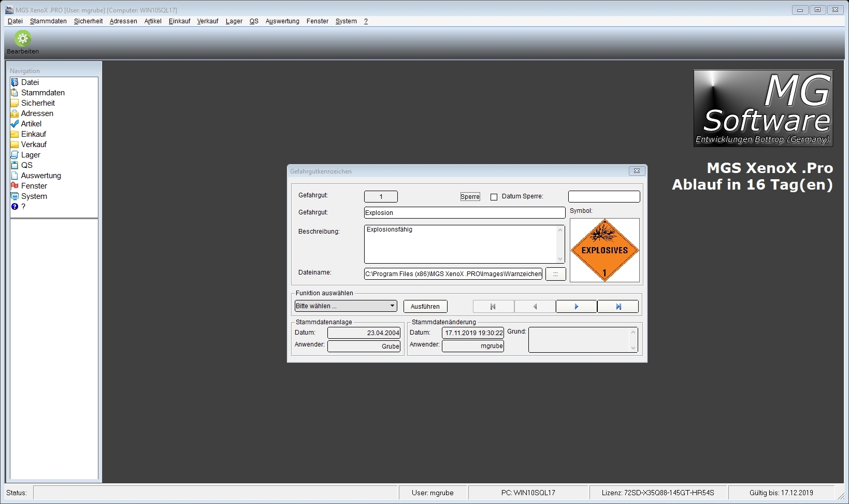Go to the next Gefahrgut record
Image resolution: width=849 pixels, height=504 pixels.
(577, 307)
